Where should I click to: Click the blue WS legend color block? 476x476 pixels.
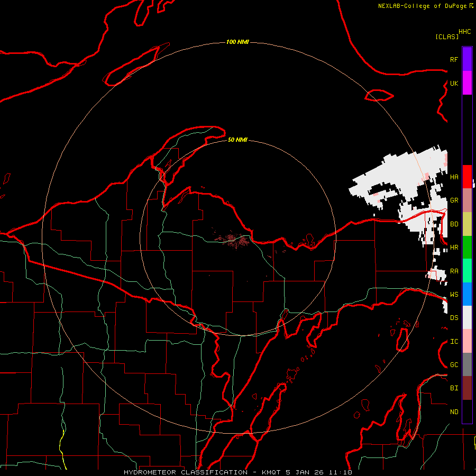coord(467,294)
